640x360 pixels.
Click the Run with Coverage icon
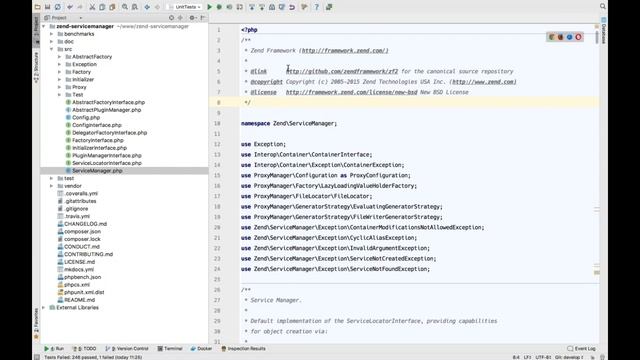(229, 7)
